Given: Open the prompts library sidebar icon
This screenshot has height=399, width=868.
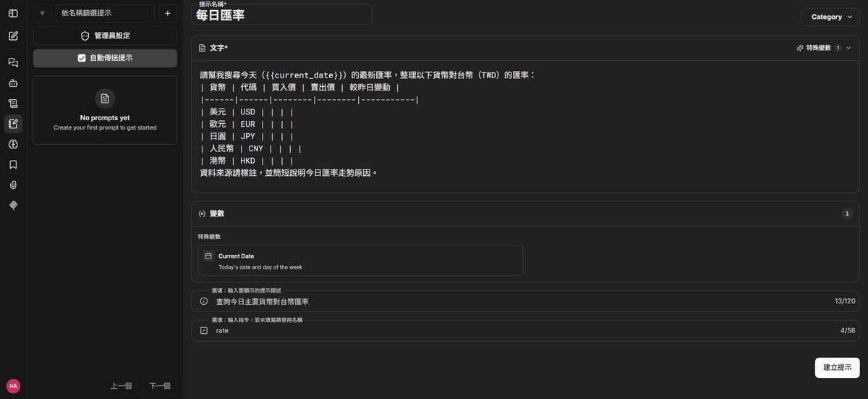Looking at the screenshot, I should pos(13,124).
